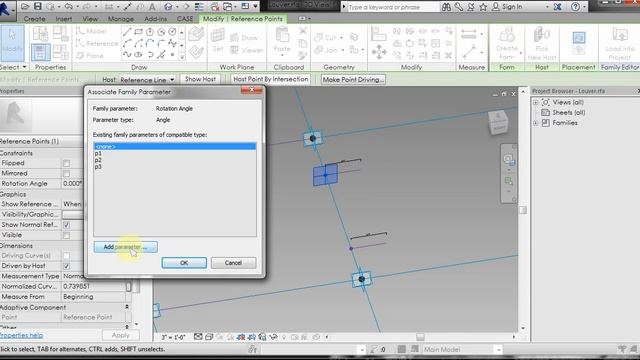Click the Open folder icon in quick access
This screenshot has height=360, width=640.
click(x=25, y=7)
